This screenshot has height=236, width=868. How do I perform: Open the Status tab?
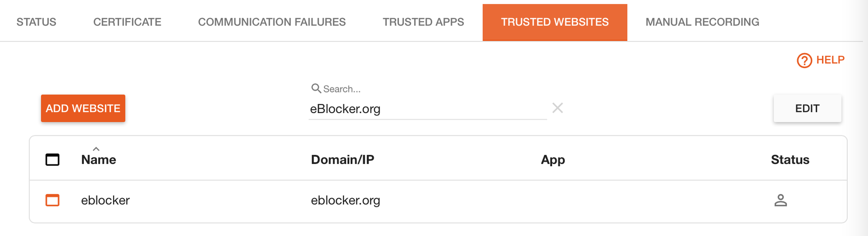36,22
